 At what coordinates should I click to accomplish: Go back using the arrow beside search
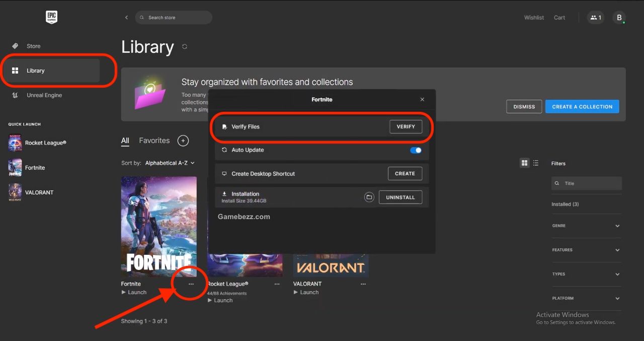pyautogui.click(x=126, y=18)
